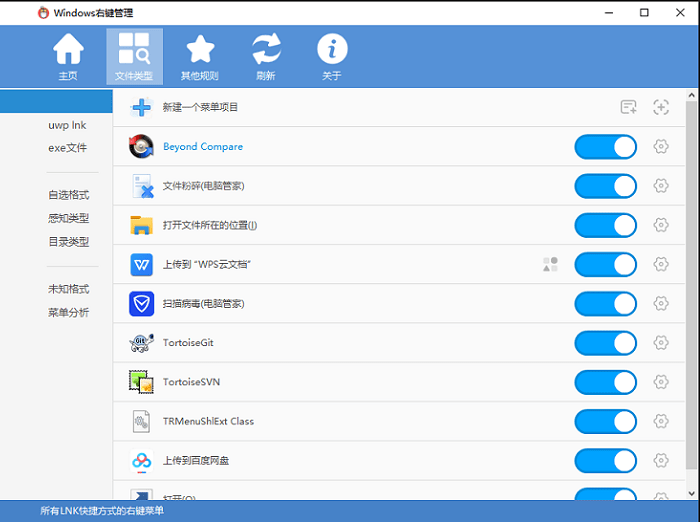Select uwp lnk in sidebar
The image size is (700, 522).
click(x=67, y=125)
